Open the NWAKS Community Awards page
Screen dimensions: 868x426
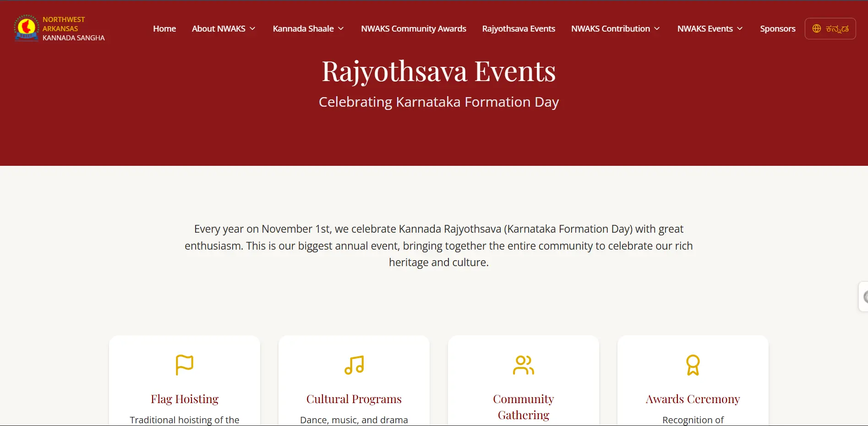tap(413, 28)
